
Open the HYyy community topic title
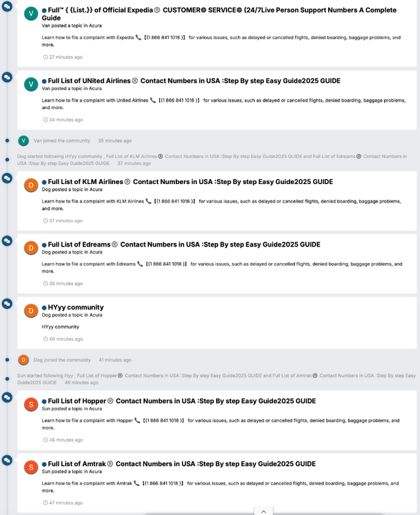[76, 307]
